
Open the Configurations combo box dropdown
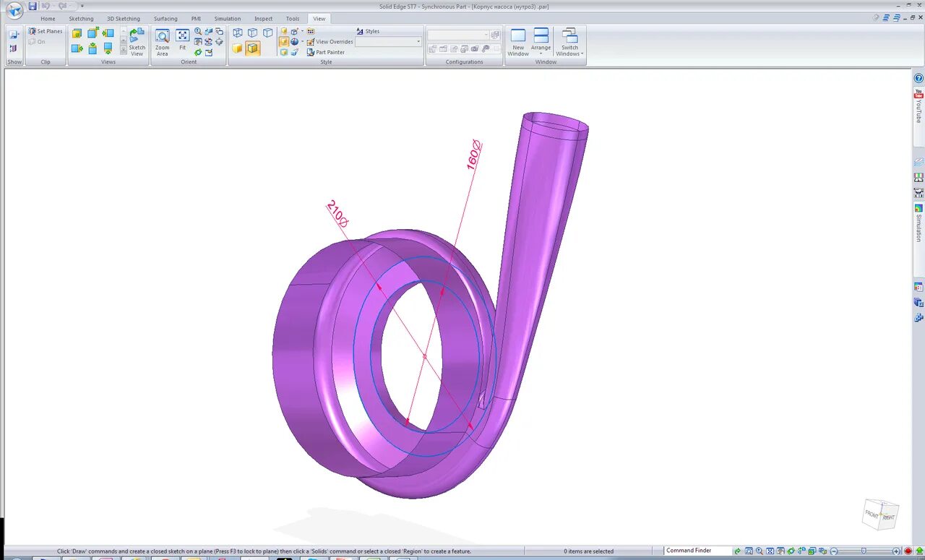point(485,35)
